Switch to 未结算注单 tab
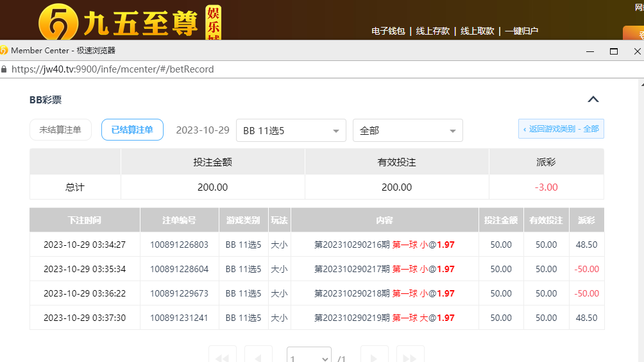 pos(60,130)
